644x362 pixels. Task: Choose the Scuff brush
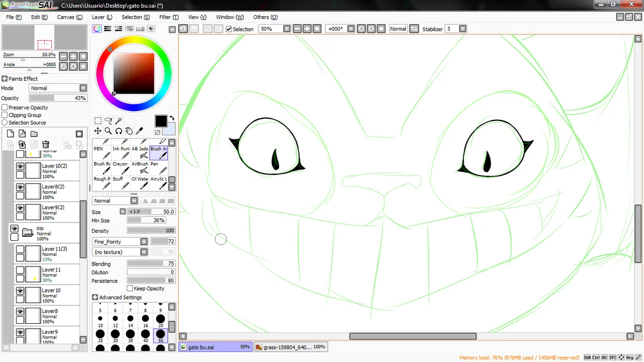click(121, 183)
